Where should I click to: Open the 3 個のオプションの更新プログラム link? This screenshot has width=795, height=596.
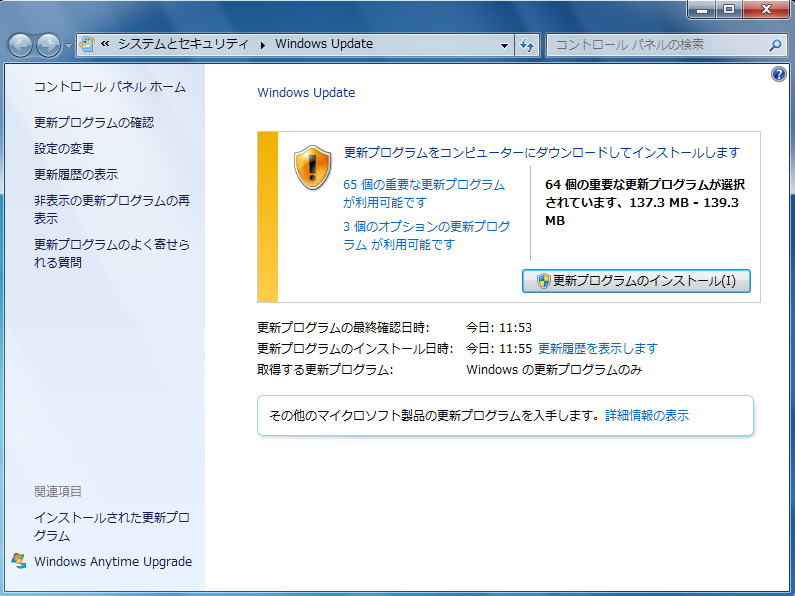click(x=427, y=236)
